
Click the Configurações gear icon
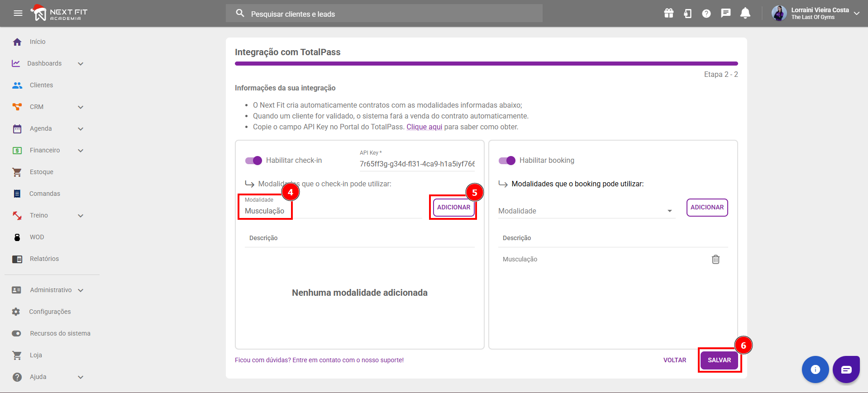(16, 312)
